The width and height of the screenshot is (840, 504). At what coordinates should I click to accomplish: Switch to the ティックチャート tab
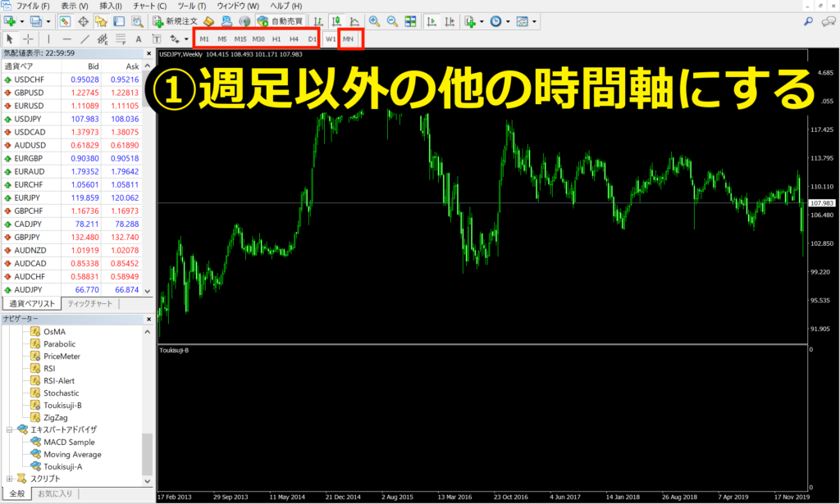(91, 303)
